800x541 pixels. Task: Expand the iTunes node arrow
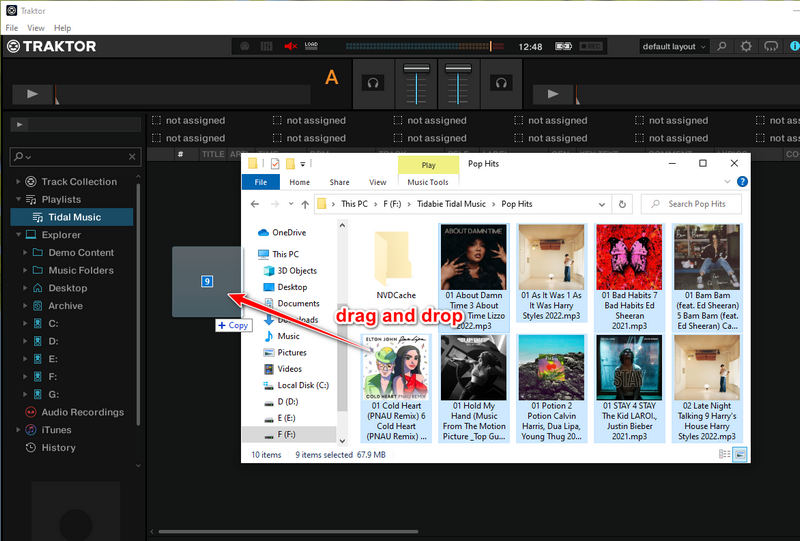click(18, 429)
